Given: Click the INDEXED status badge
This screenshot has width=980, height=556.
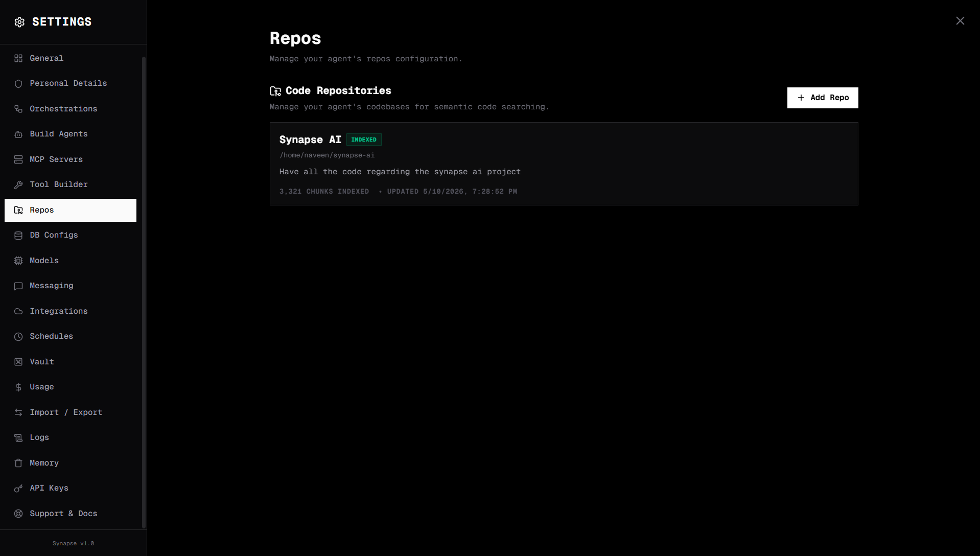Looking at the screenshot, I should tap(364, 140).
